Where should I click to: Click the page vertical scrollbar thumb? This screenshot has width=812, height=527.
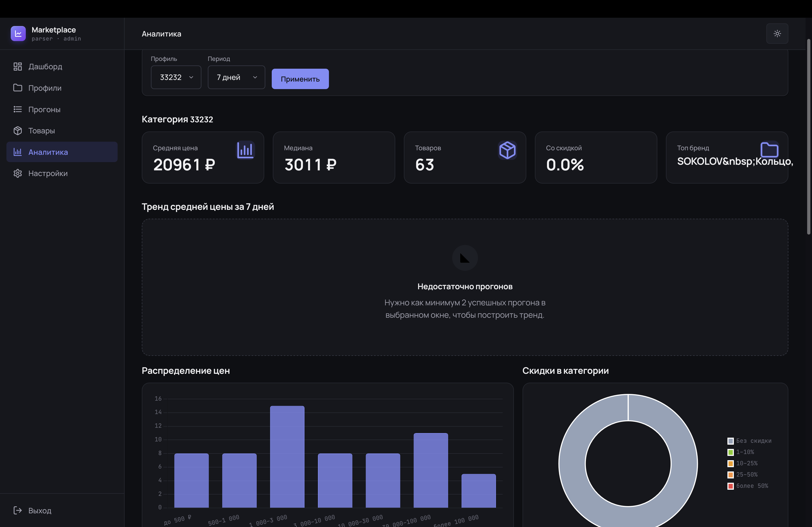[x=809, y=136]
